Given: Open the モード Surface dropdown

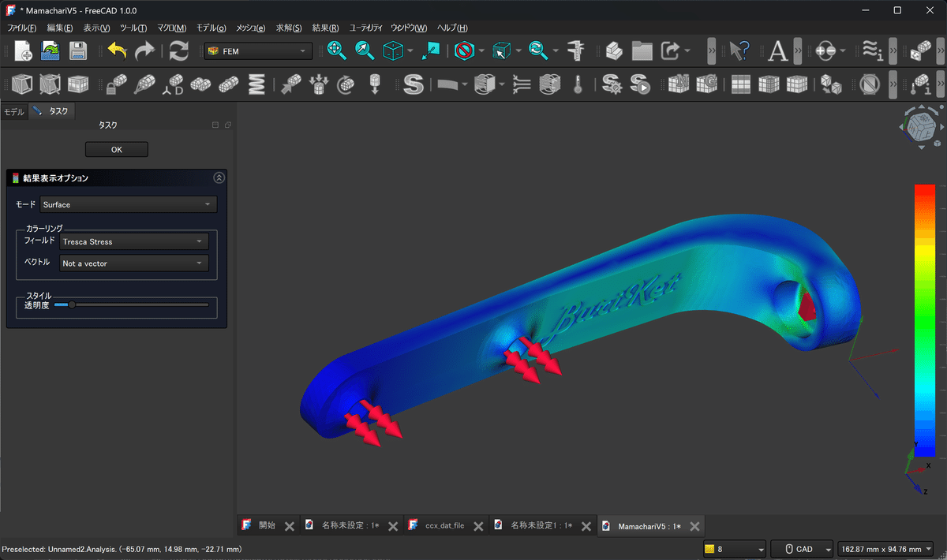Looking at the screenshot, I should [129, 204].
